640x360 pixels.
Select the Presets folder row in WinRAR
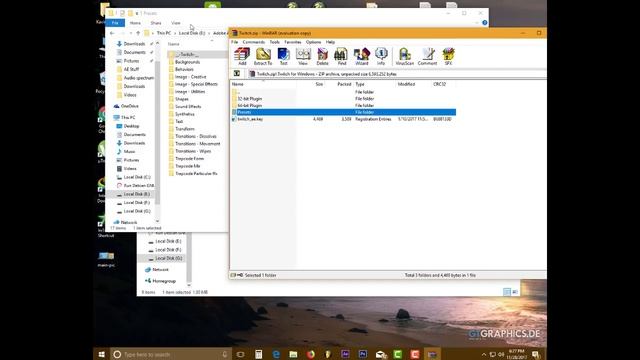[x=343, y=112]
